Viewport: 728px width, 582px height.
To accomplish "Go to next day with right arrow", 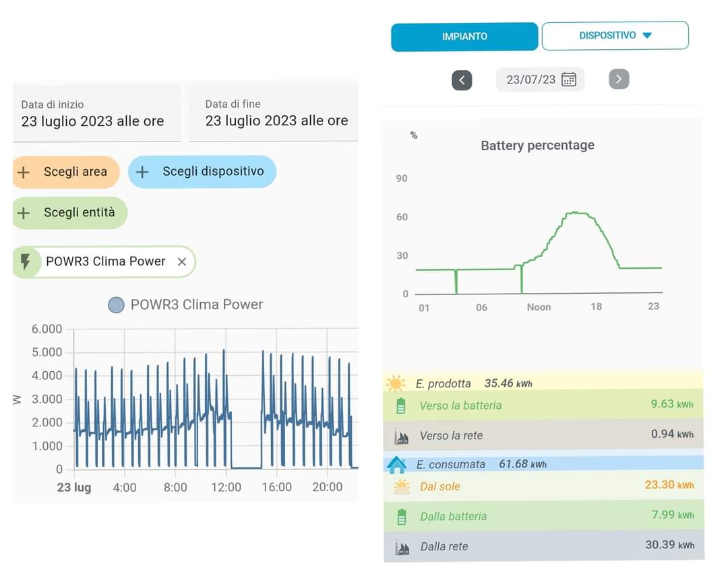I will [x=619, y=79].
